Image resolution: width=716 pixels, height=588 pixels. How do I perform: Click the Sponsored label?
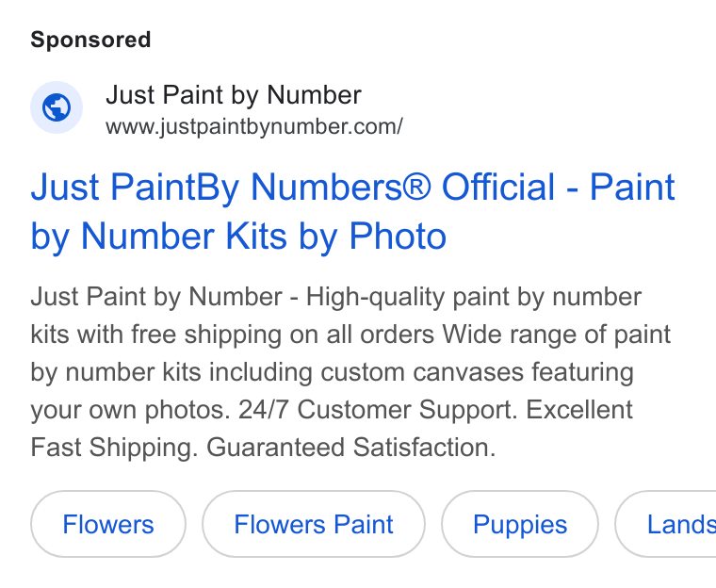[90, 40]
